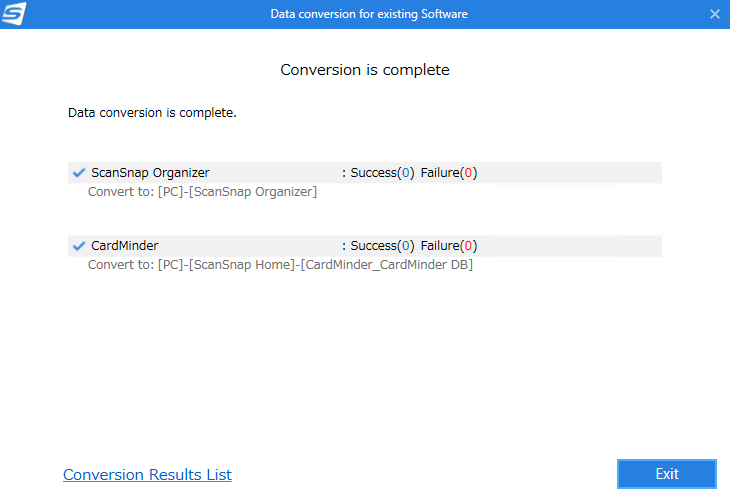The width and height of the screenshot is (730, 503).
Task: Click Failure count in ScanSnap Organizer row
Action: [x=448, y=172]
